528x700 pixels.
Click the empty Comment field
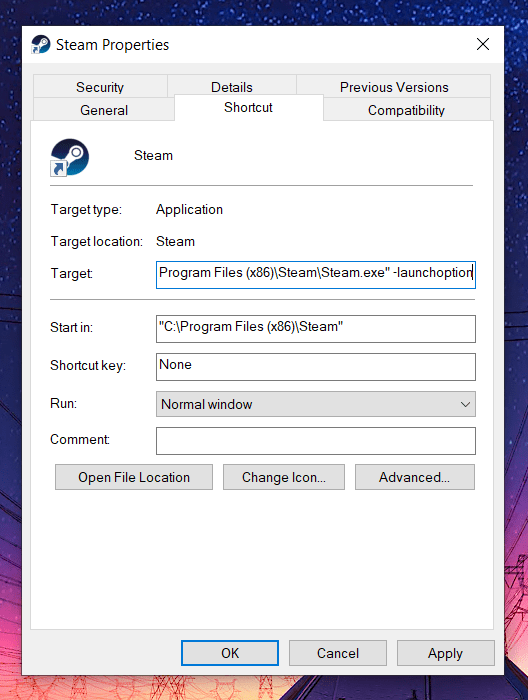[x=316, y=441]
